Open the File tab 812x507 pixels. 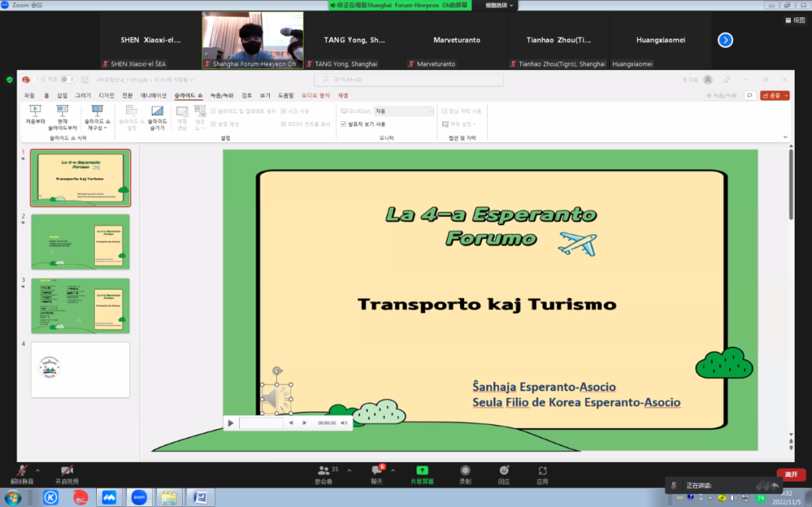[29, 96]
